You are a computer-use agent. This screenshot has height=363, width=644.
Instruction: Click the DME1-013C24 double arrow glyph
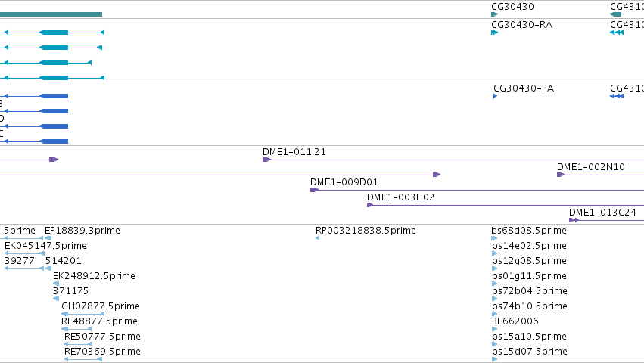click(574, 220)
